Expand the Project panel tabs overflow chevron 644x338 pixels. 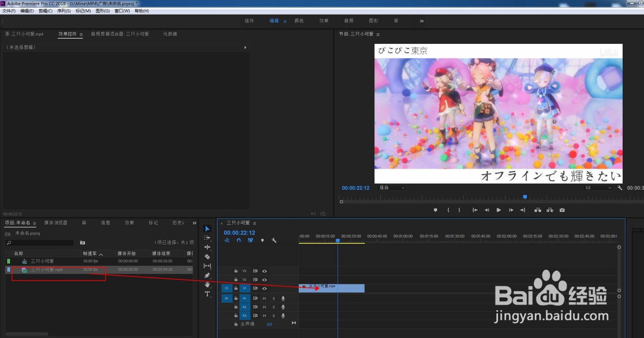point(194,223)
